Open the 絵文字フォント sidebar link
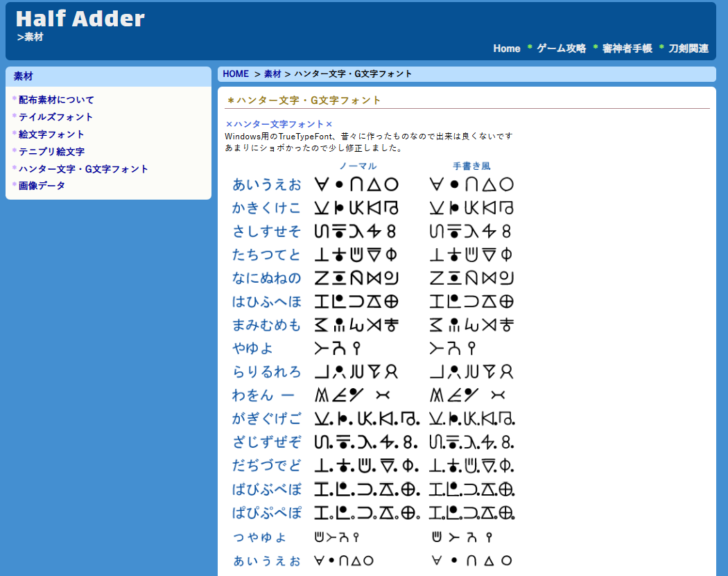Screen dimensions: 728x576 [51, 134]
